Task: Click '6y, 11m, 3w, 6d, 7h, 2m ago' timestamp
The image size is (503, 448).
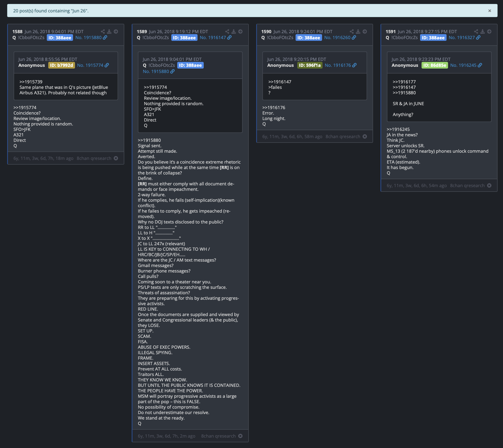Action: [x=167, y=436]
